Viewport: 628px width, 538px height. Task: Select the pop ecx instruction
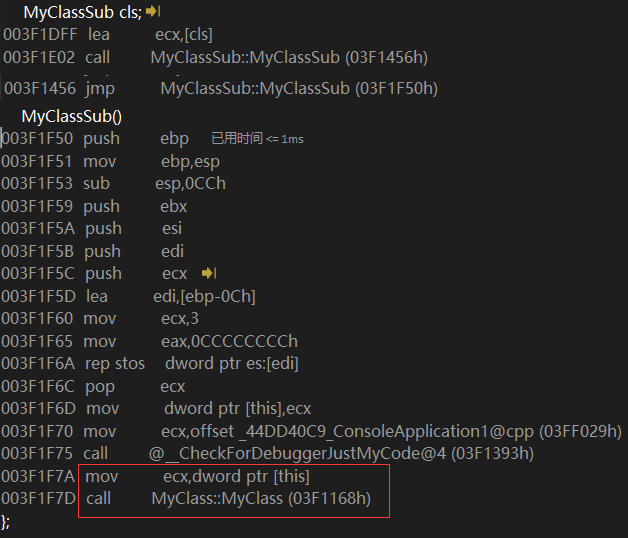[93, 387]
